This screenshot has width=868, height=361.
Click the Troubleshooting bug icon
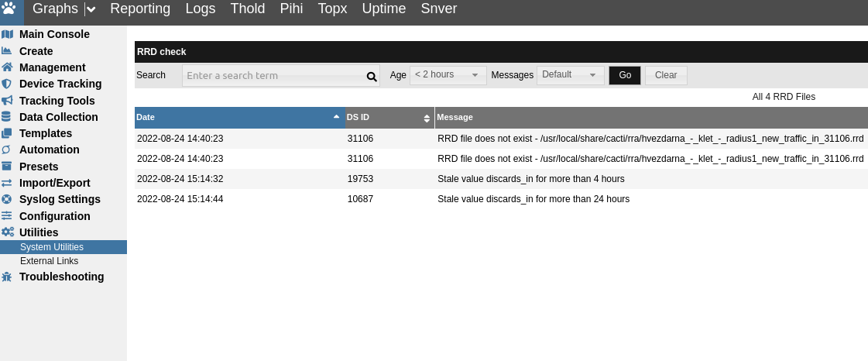point(7,277)
